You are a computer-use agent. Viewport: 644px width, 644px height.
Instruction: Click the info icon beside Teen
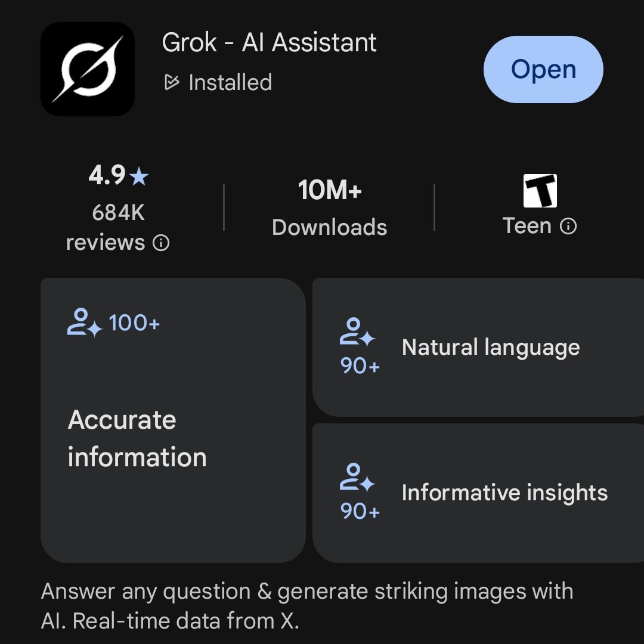tap(568, 226)
